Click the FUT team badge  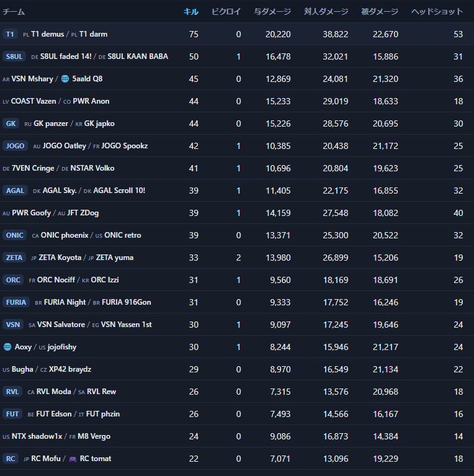pyautogui.click(x=12, y=414)
